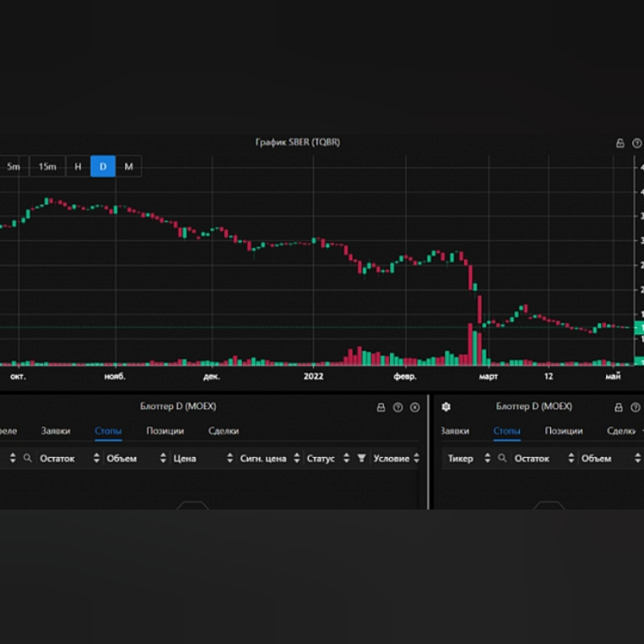Screen dimensions: 644x644
Task: Toggle the Остаток sort arrows in the right blotter
Action: 571,458
